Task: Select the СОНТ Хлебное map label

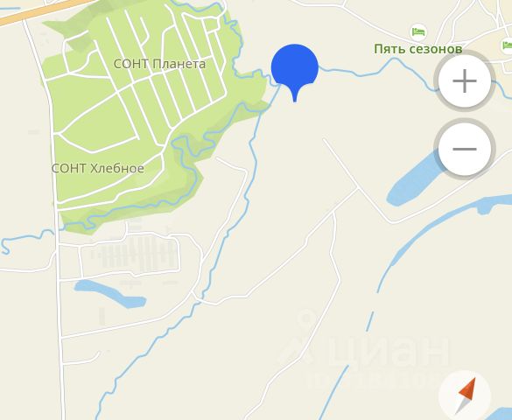Action: pyautogui.click(x=98, y=168)
